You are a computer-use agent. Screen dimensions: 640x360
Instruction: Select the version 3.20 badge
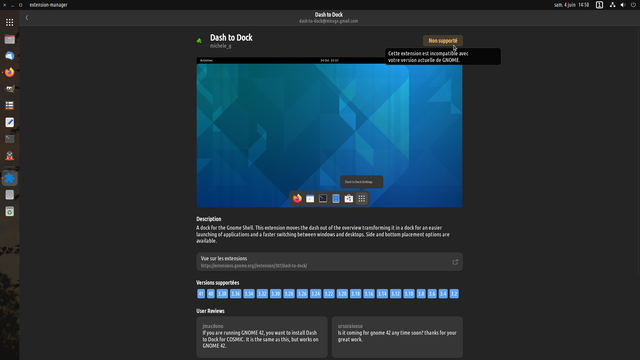point(342,294)
